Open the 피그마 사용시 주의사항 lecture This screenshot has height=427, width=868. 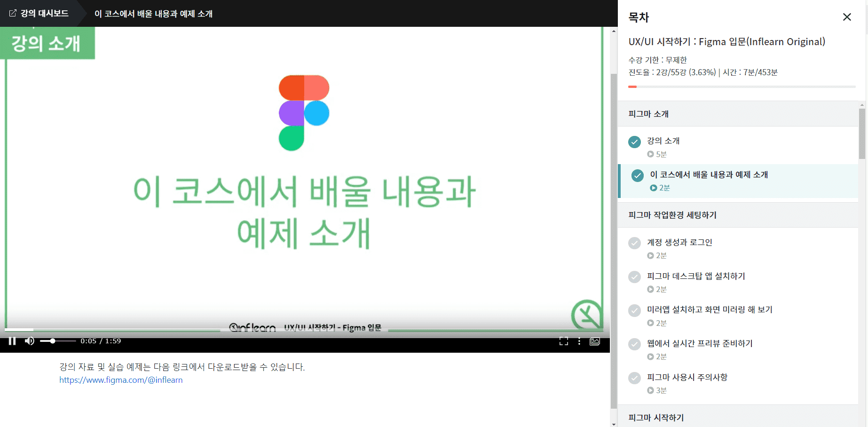687,377
